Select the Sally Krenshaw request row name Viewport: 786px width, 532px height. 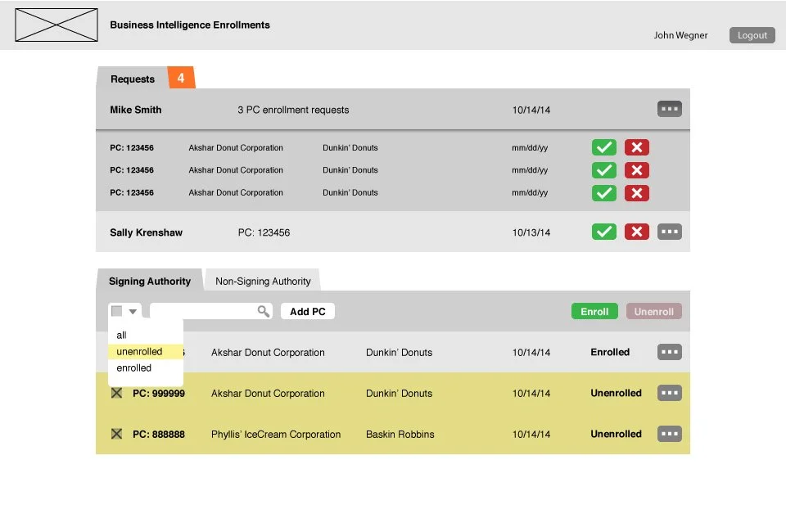click(x=147, y=232)
